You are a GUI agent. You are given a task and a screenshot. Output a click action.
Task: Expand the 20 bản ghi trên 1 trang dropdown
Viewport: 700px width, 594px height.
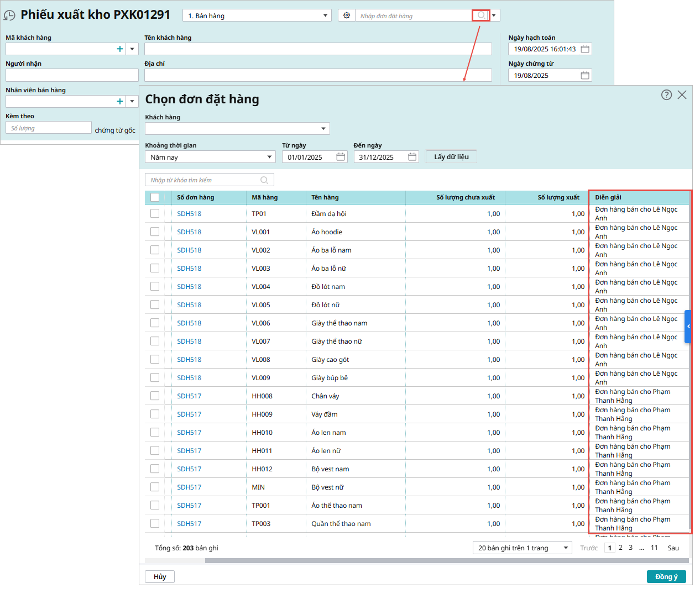[x=566, y=548]
